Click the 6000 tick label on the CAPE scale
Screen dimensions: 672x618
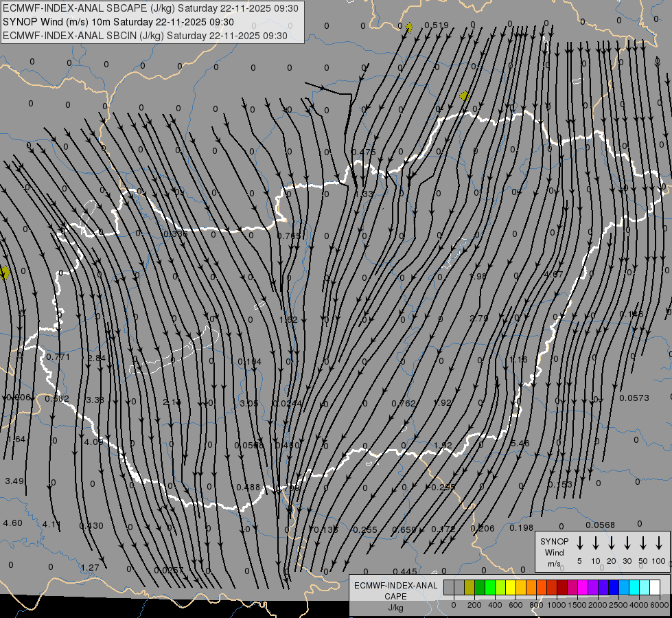click(660, 605)
